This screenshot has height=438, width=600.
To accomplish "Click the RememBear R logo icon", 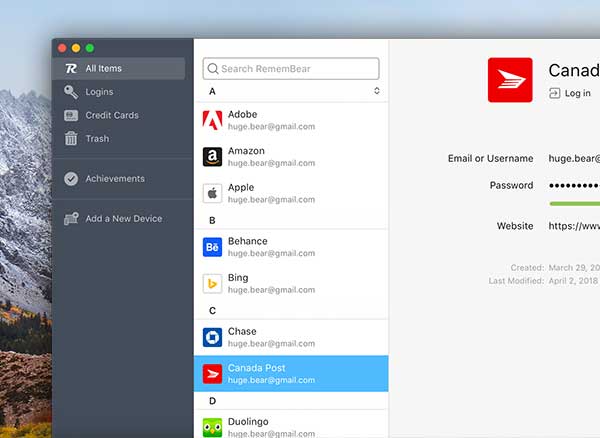I will 71,68.
